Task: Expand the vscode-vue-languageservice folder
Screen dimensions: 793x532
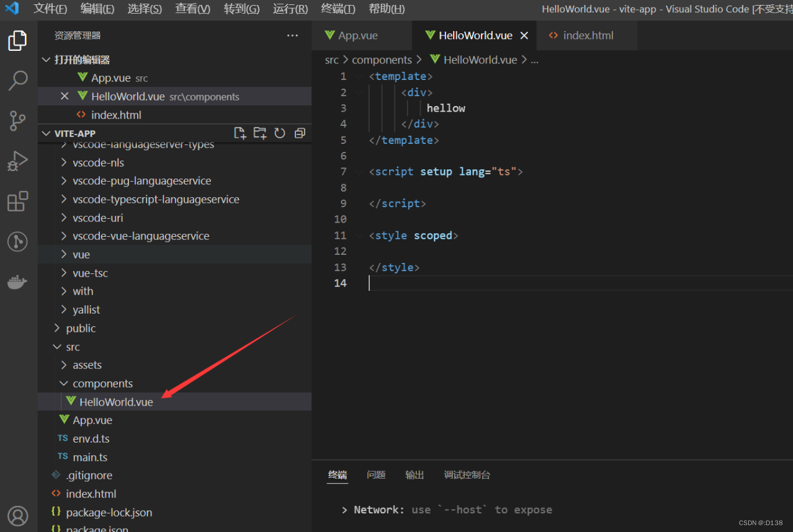Action: point(174,236)
